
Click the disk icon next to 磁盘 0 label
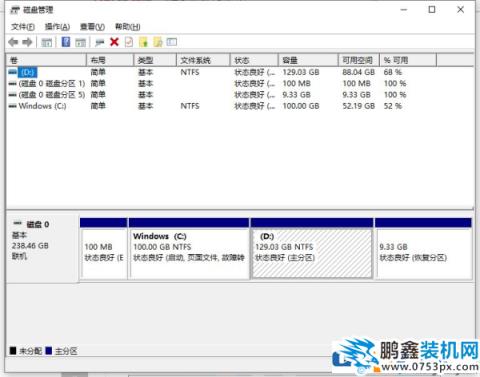click(x=18, y=224)
